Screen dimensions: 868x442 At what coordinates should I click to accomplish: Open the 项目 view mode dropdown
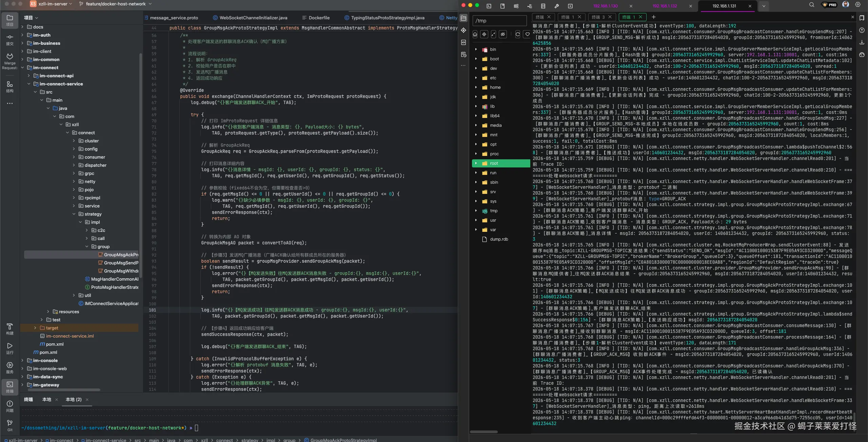pyautogui.click(x=31, y=18)
